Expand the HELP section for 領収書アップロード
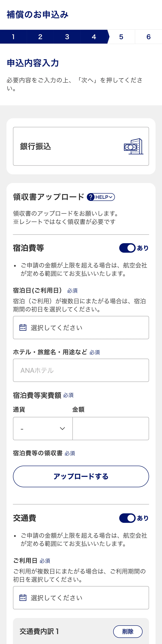The height and width of the screenshot is (644, 162). pos(101,197)
